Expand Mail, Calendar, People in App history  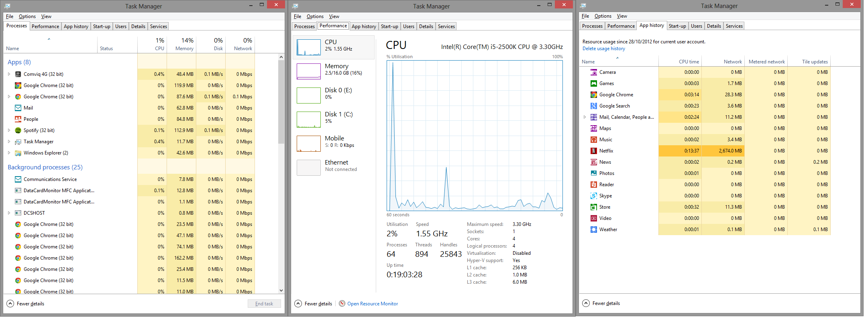585,117
